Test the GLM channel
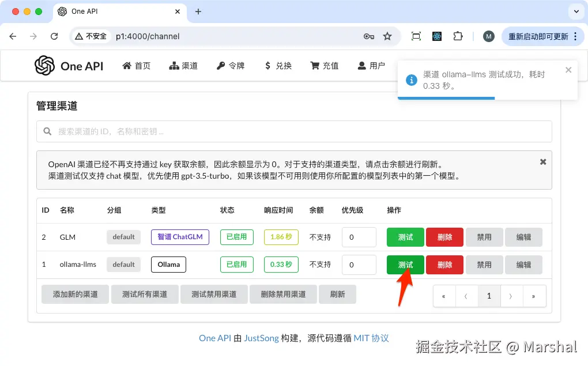 click(x=405, y=237)
